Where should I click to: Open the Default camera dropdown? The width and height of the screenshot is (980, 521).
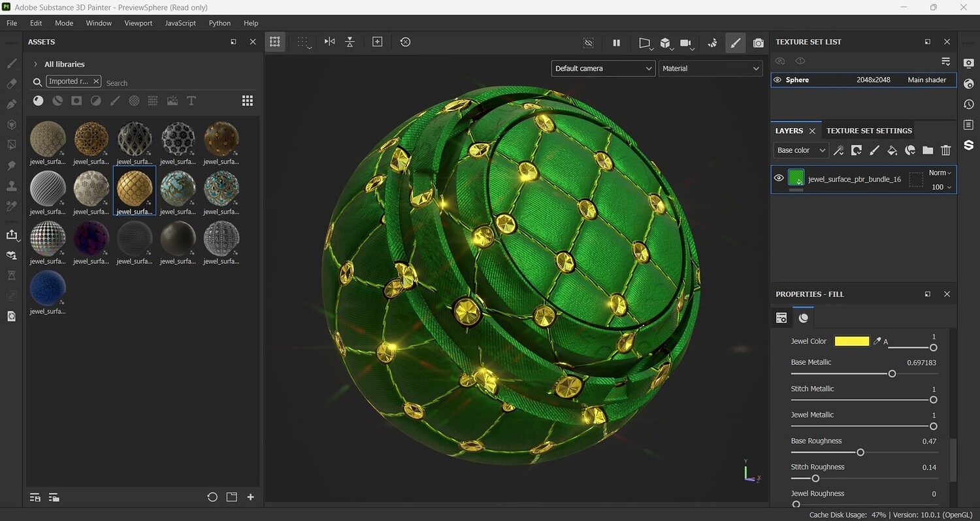click(603, 68)
